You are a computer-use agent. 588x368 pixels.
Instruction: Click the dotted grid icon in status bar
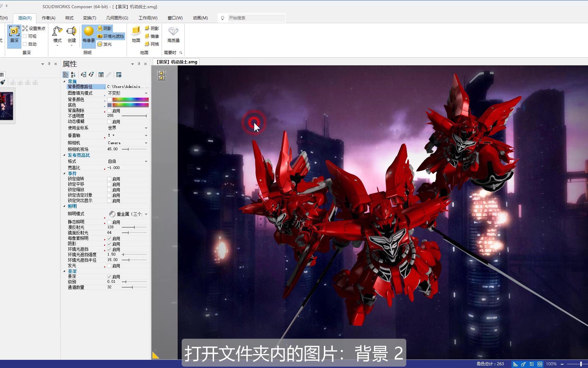pos(532,364)
